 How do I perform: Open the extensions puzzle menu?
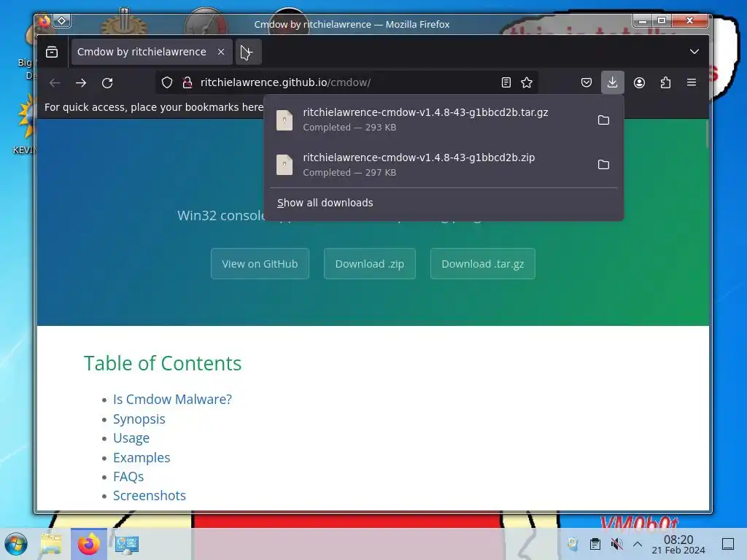[x=665, y=83]
